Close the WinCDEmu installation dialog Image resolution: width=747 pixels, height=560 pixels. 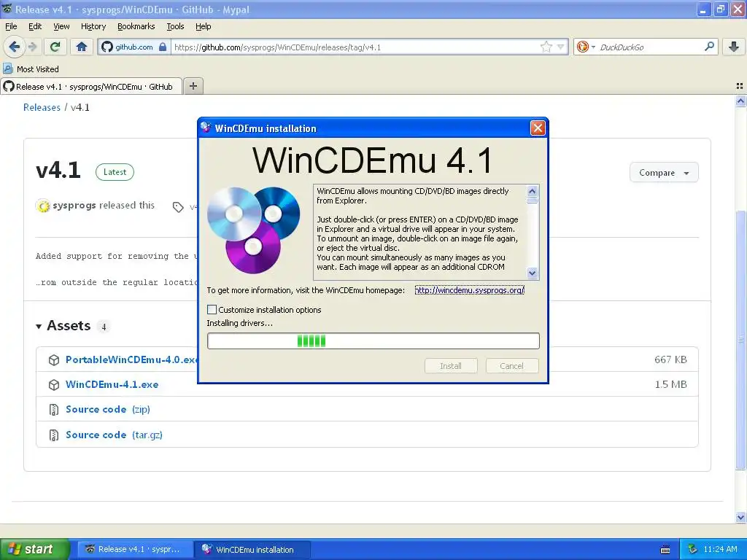(x=538, y=128)
